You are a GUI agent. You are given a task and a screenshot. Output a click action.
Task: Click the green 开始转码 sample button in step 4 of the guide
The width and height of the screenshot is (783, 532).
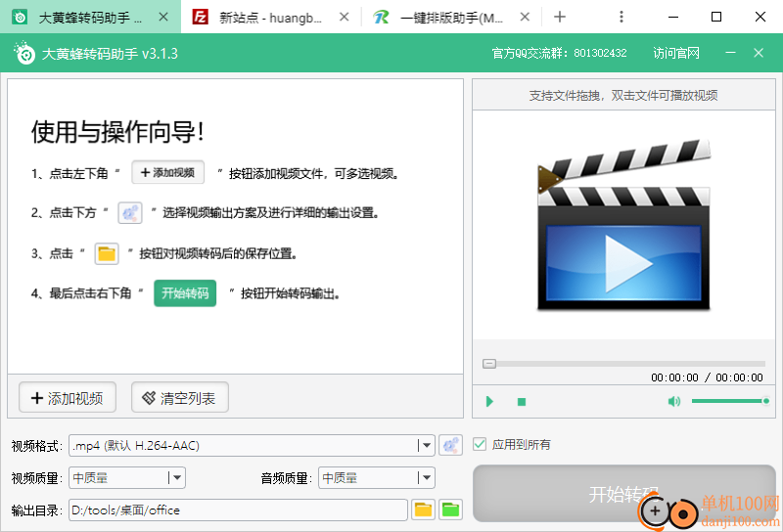pyautogui.click(x=185, y=293)
